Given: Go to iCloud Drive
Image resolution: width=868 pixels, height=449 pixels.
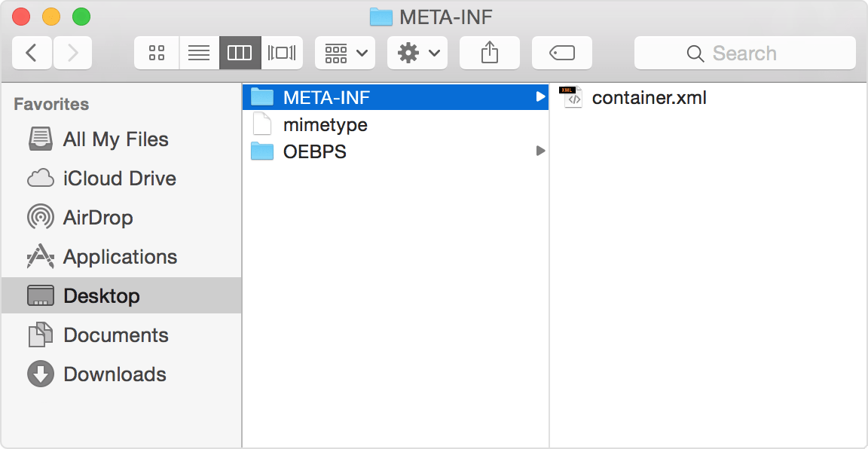Looking at the screenshot, I should point(119,179).
